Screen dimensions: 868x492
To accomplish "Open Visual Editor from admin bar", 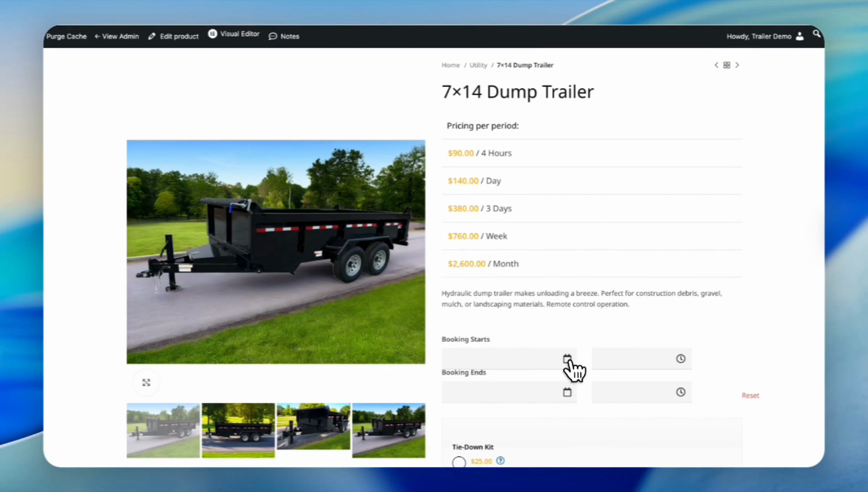I will (234, 34).
